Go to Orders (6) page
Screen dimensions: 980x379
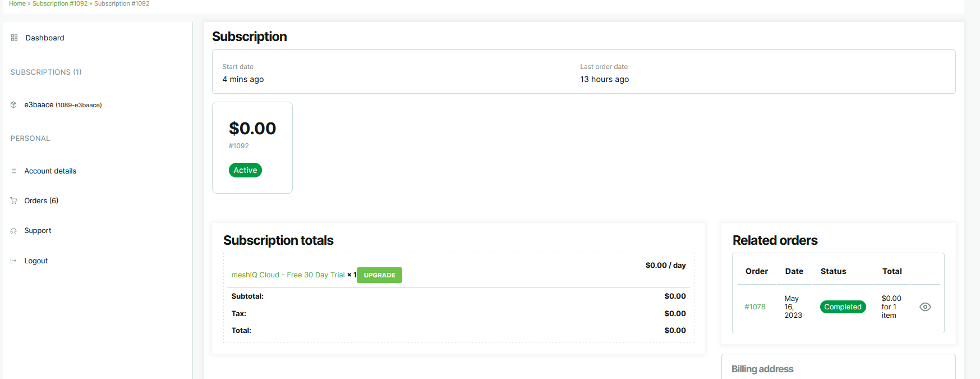tap(41, 200)
